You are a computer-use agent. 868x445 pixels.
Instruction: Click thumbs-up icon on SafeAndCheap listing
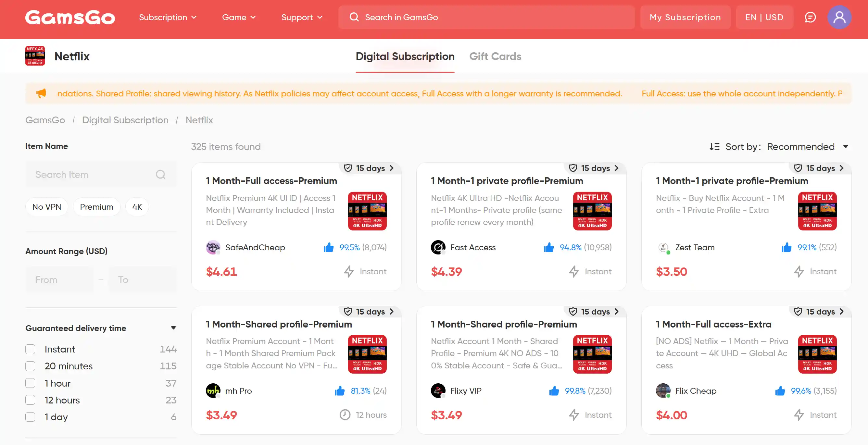[329, 247]
